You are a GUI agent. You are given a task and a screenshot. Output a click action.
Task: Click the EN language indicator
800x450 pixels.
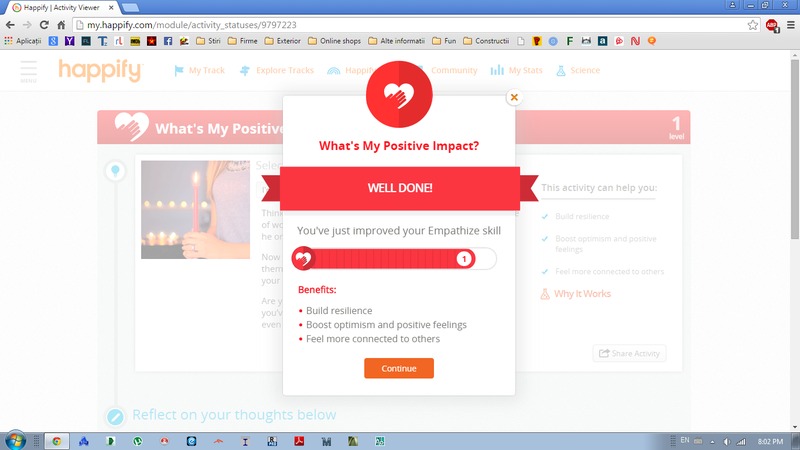(x=685, y=440)
